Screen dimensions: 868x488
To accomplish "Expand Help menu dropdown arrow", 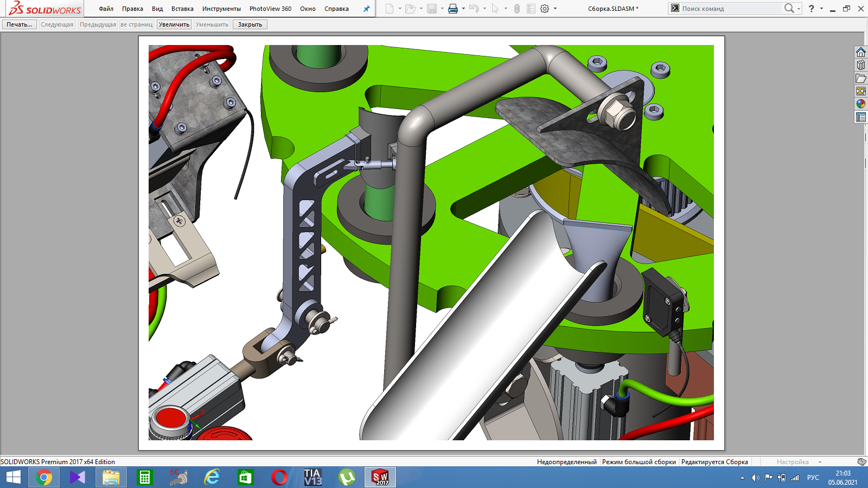I will tap(821, 9).
